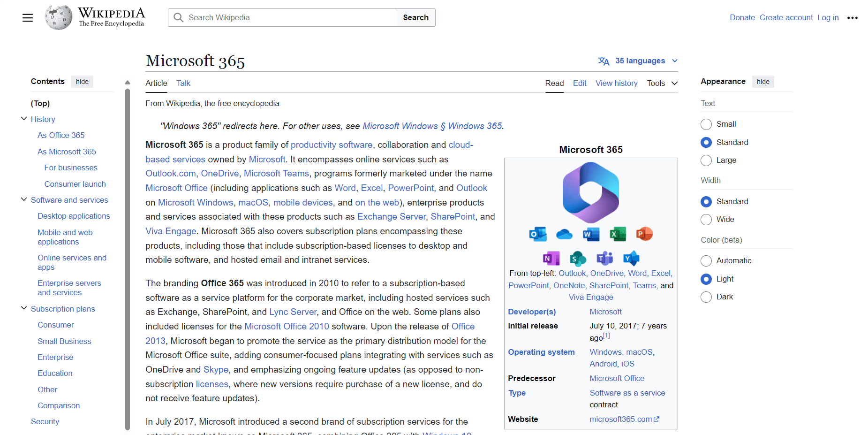Open the View history tab
The image size is (868, 435).
616,83
